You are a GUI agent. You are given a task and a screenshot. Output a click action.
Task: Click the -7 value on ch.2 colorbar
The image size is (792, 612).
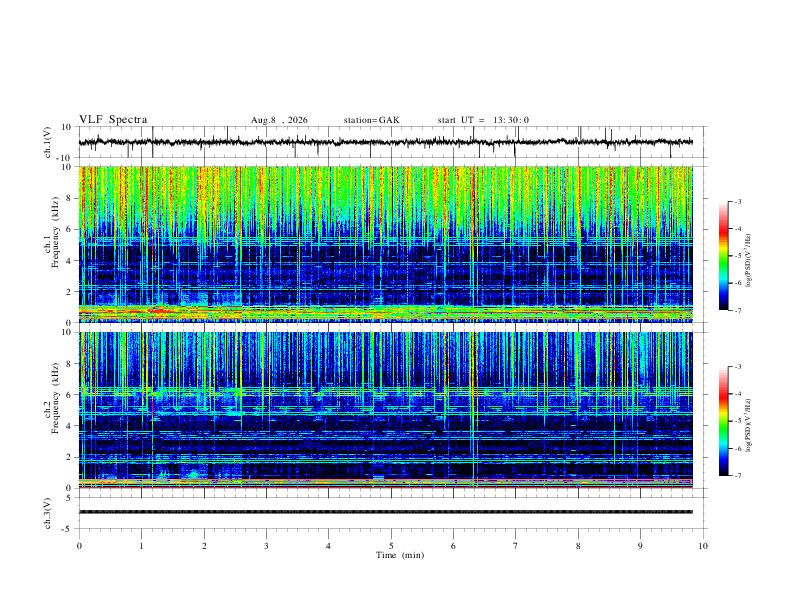(x=738, y=476)
